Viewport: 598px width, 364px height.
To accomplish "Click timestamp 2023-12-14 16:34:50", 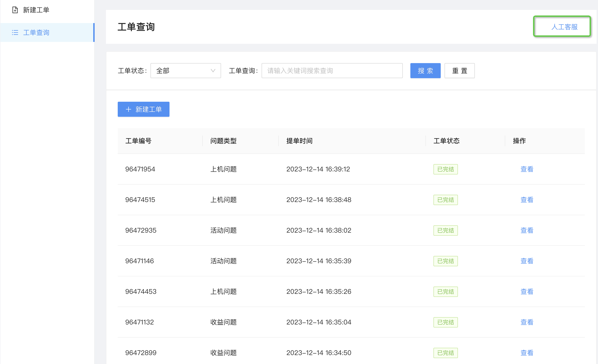I will [x=319, y=353].
